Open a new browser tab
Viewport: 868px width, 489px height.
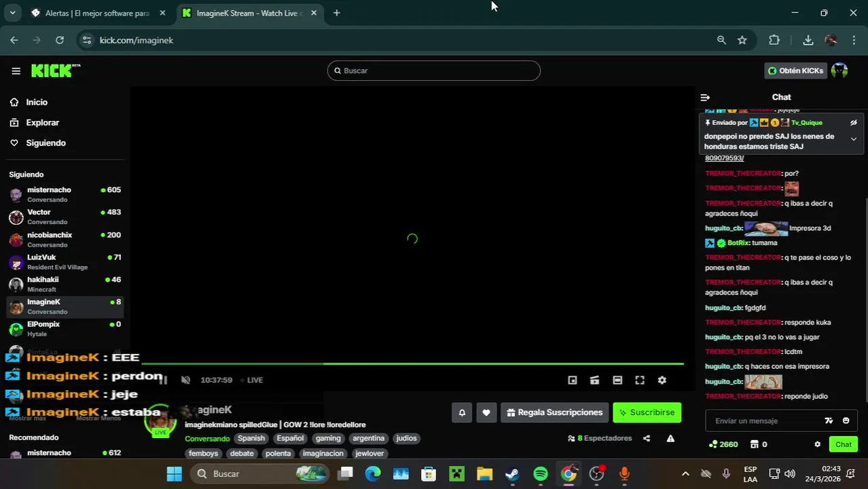336,13
